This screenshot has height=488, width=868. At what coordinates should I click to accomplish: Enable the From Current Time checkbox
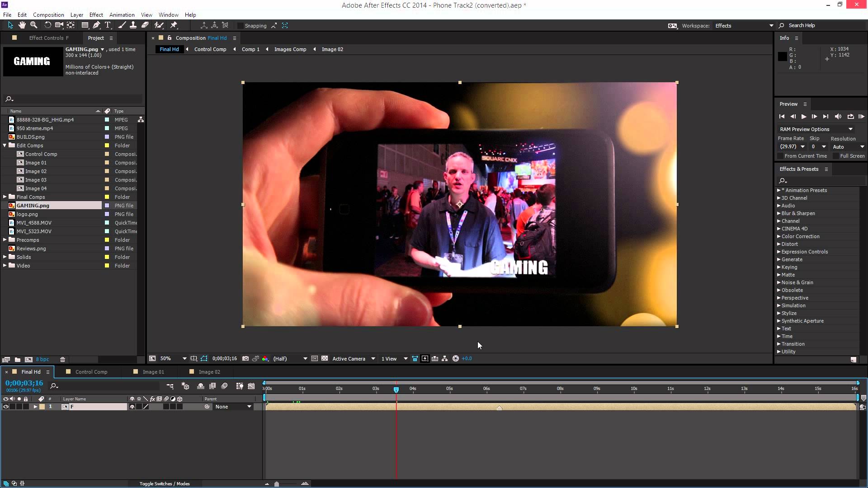781,155
